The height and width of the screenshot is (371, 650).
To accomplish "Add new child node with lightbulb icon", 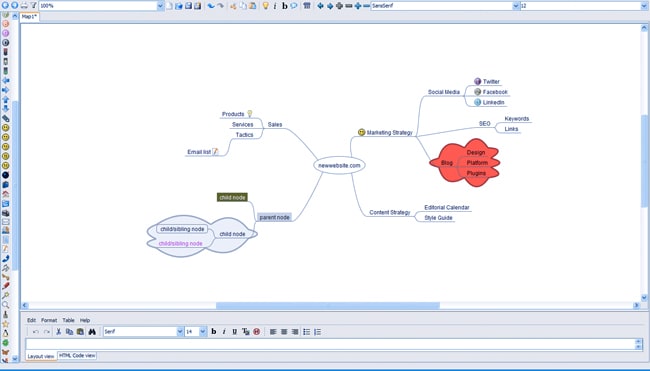I will 266,6.
